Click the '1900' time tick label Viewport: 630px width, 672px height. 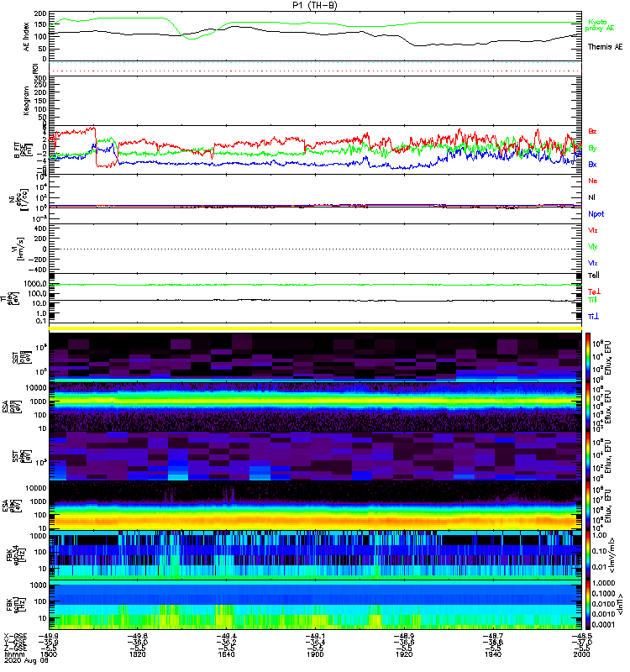pyautogui.click(x=315, y=654)
